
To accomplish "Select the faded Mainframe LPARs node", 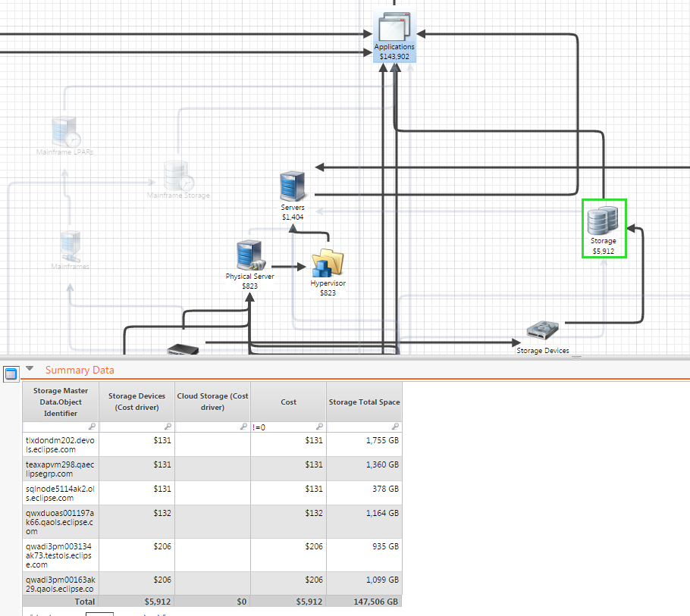I will pos(65,136).
